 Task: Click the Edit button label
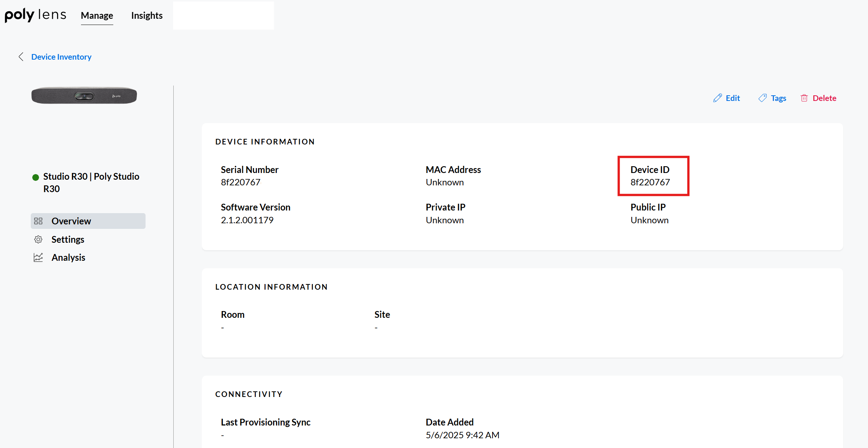pyautogui.click(x=733, y=98)
